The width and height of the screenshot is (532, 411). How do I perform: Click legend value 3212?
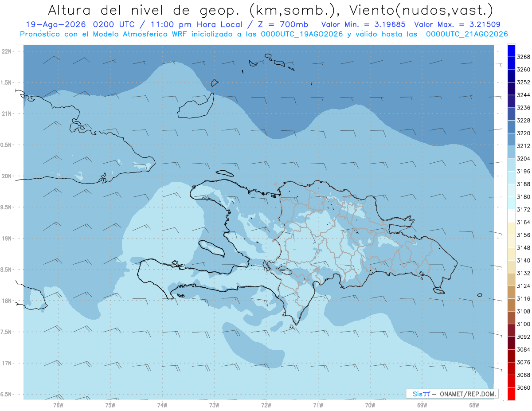click(x=524, y=146)
